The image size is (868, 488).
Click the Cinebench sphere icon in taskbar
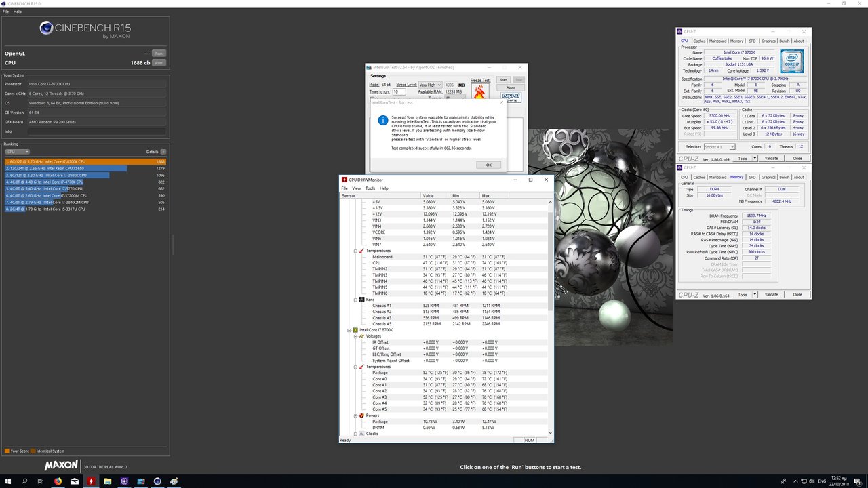click(157, 481)
